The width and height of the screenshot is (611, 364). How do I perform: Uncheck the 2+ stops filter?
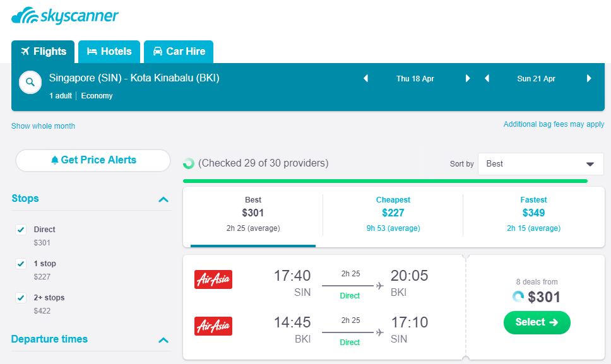[x=21, y=298]
